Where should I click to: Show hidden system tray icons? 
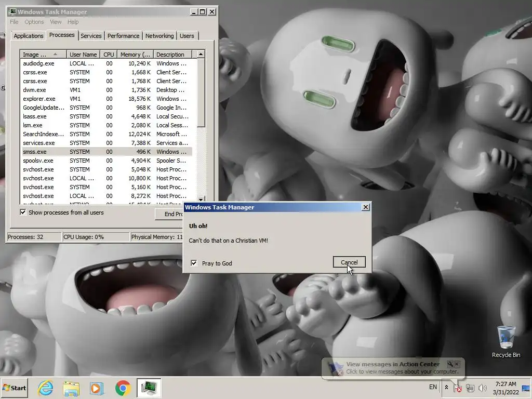(446, 388)
